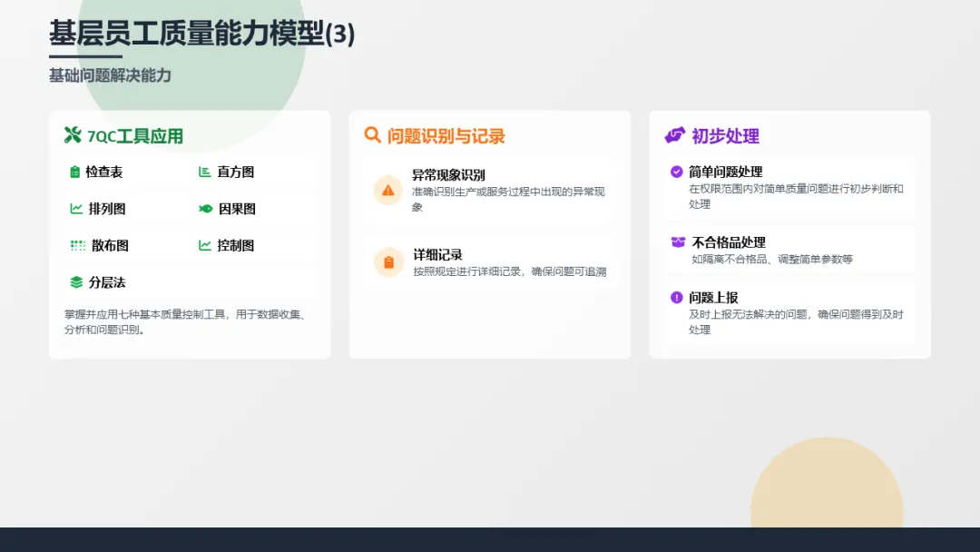This screenshot has width=980, height=552.
Task: Click the 异常现象识别 title
Action: click(x=448, y=175)
